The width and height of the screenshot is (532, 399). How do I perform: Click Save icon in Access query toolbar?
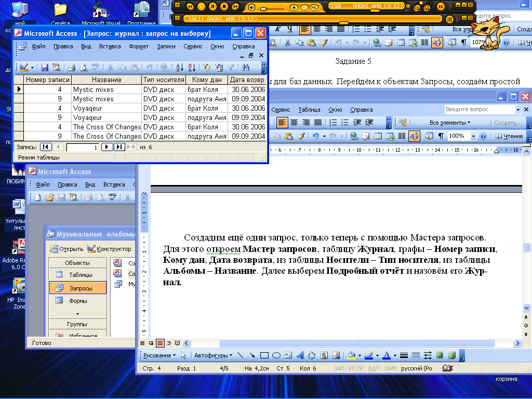(45, 68)
